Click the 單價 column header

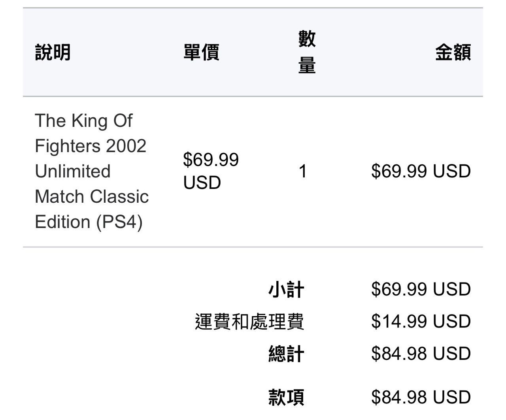click(201, 52)
